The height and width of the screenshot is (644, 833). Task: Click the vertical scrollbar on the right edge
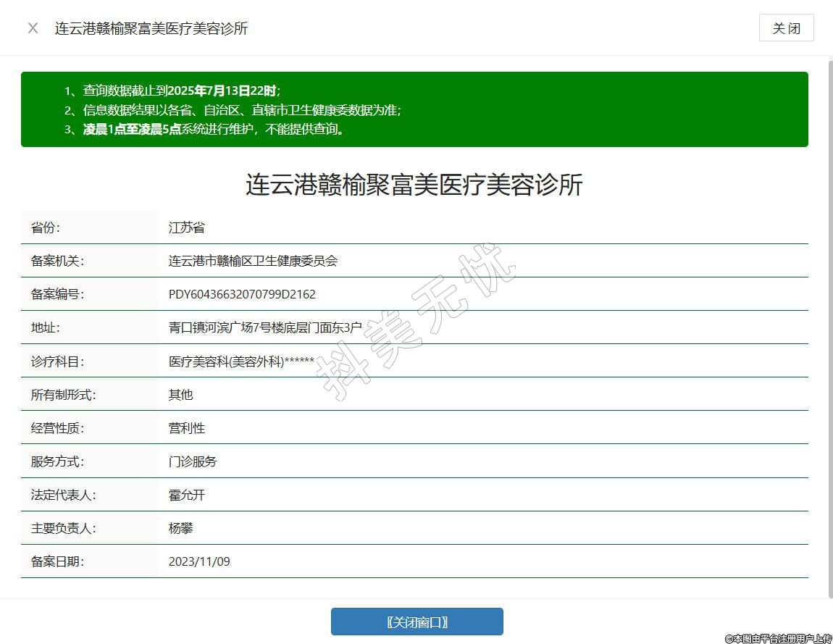click(x=829, y=326)
